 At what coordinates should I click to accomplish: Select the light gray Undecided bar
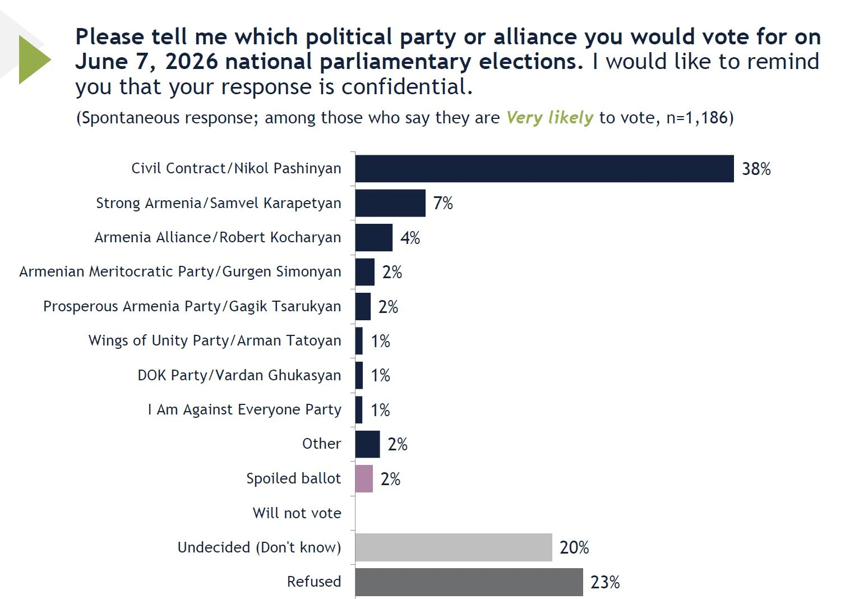454,547
